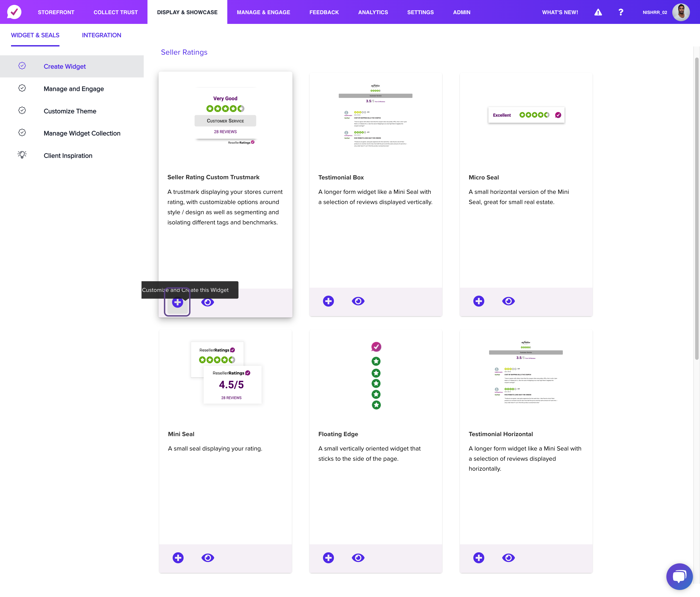Click the badge icon beside Manage and Engage
The height and width of the screenshot is (597, 700).
[22, 88]
